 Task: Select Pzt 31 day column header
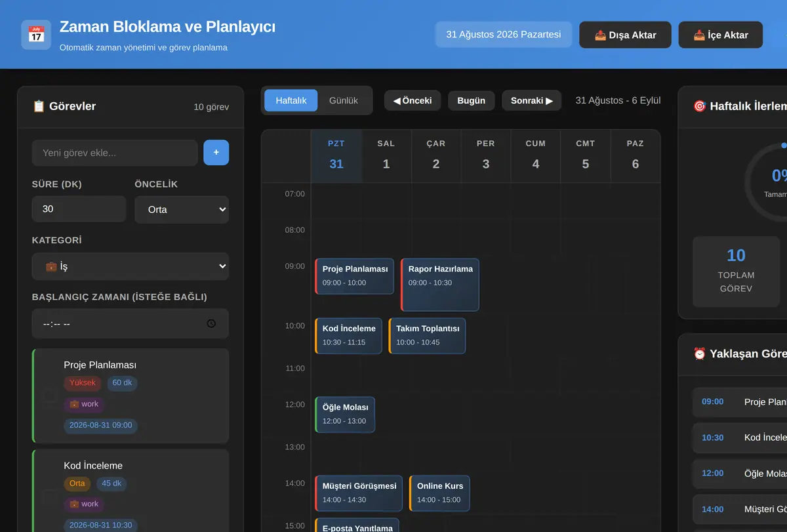coord(336,156)
